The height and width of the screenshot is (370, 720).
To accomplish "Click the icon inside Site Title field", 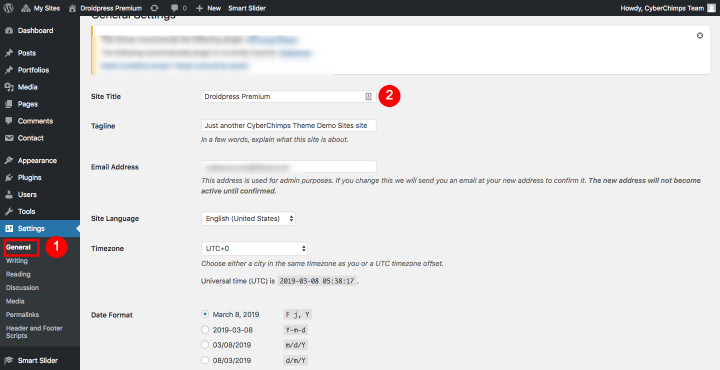I will tap(368, 96).
